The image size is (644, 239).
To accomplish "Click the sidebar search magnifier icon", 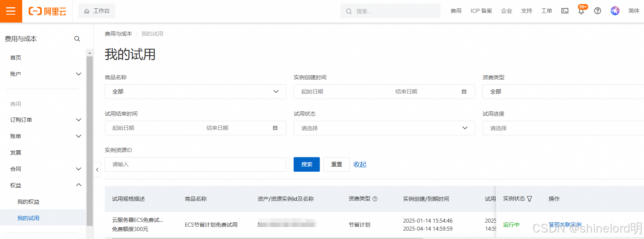I will (x=77, y=39).
